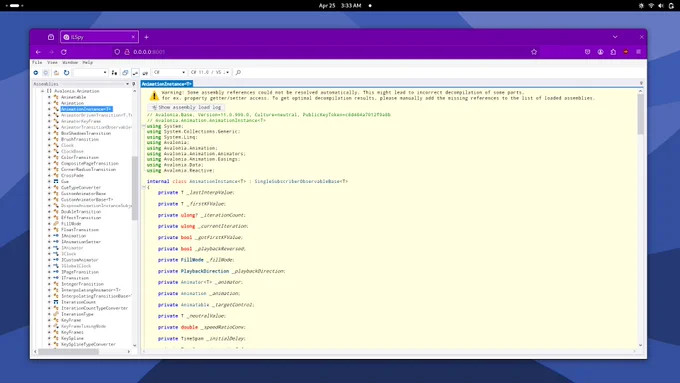Open the Help menu

[x=88, y=62]
